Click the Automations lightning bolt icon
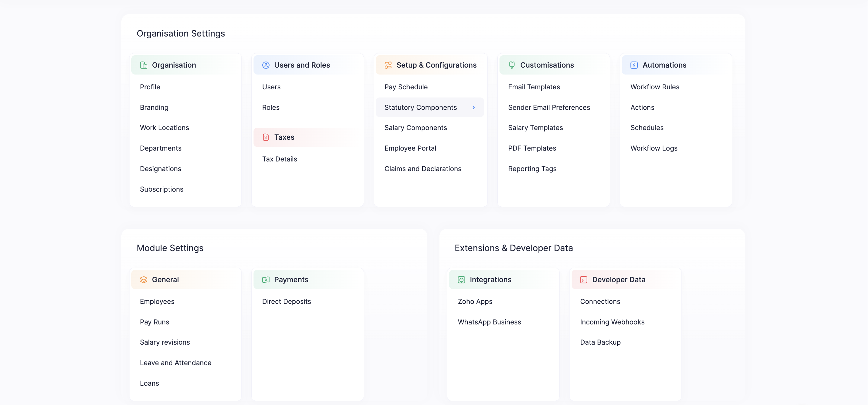This screenshot has height=405, width=868. click(x=634, y=65)
